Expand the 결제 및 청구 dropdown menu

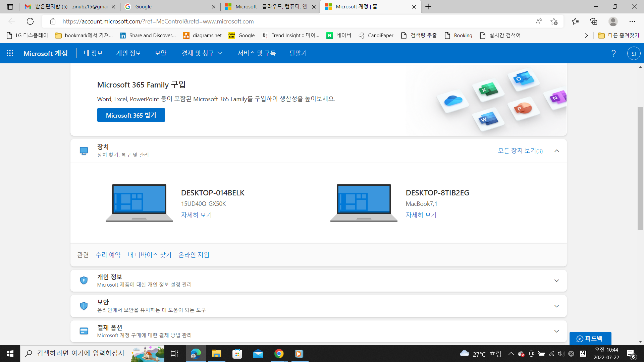click(202, 53)
